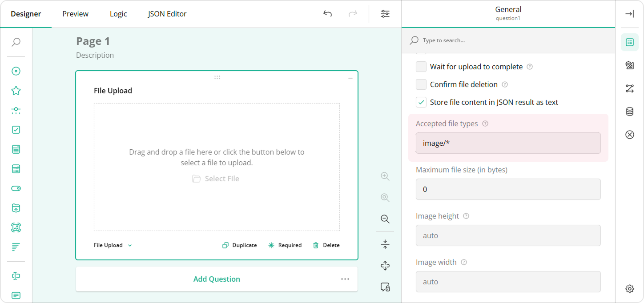This screenshot has width=644, height=303.
Task: Select the Image Picker icon in the toolbox
Action: point(16,227)
